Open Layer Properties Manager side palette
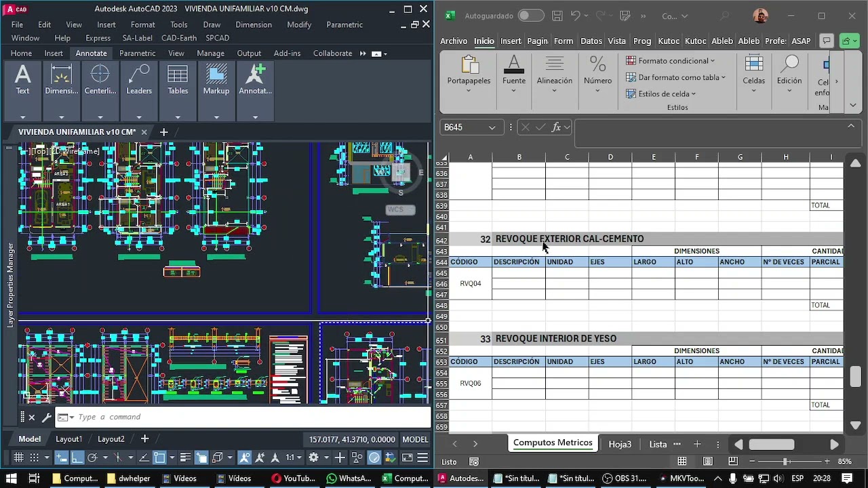The image size is (868, 488). tap(9, 285)
